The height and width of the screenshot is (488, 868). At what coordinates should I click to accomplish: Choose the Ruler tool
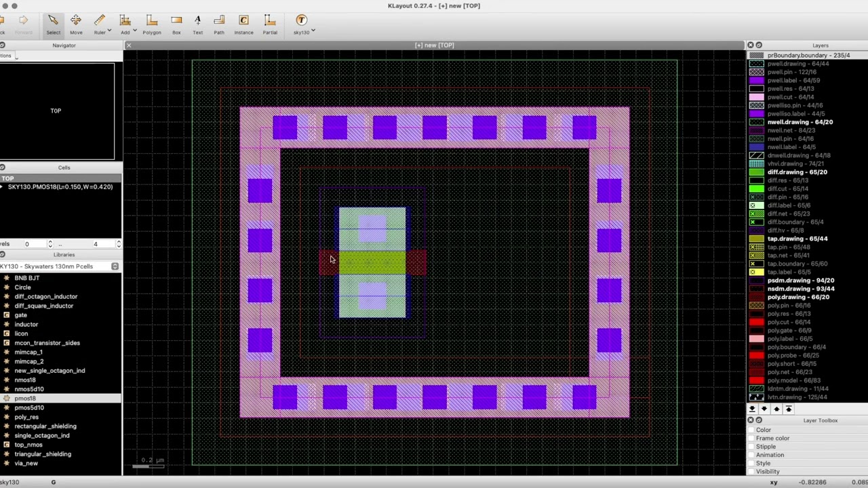tap(100, 24)
